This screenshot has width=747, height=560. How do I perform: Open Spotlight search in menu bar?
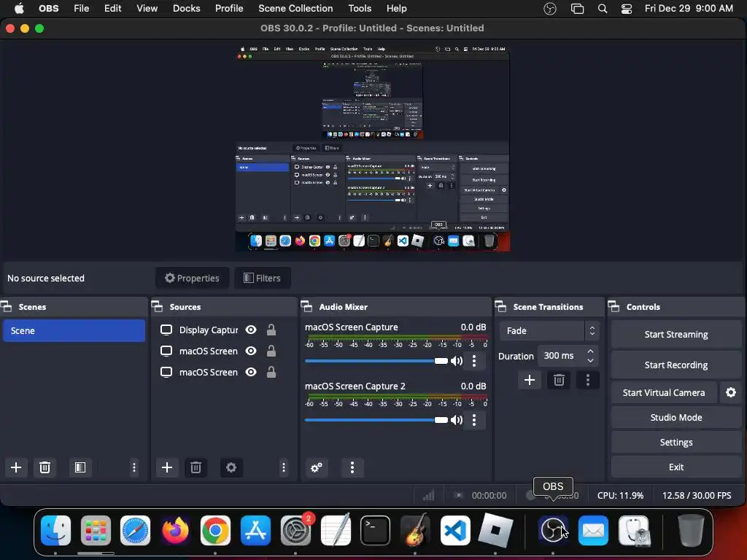602,9
